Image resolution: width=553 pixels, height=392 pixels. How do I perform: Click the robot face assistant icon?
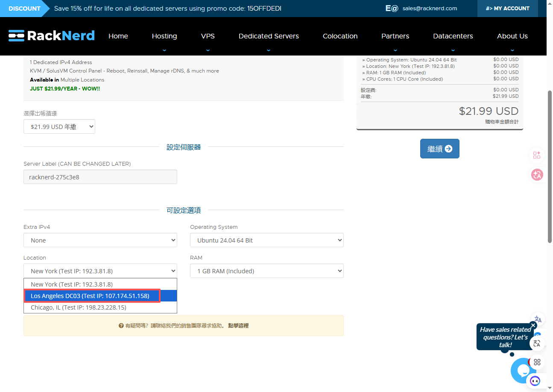point(535,380)
